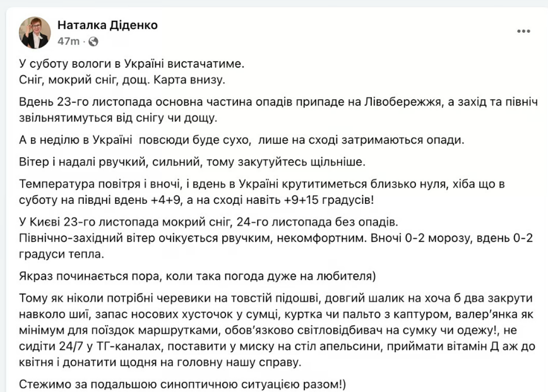Click the circular avatar of Наталка Діденко

click(x=36, y=30)
